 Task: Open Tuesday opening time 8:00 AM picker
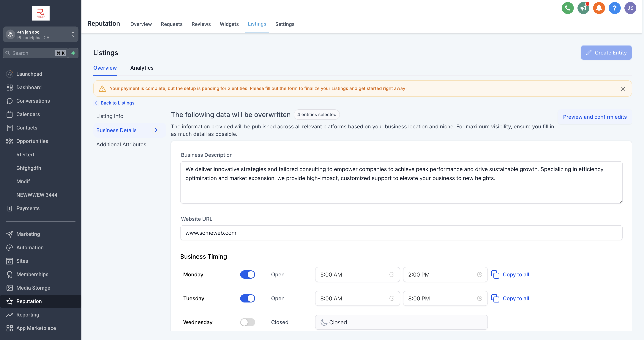(x=357, y=298)
